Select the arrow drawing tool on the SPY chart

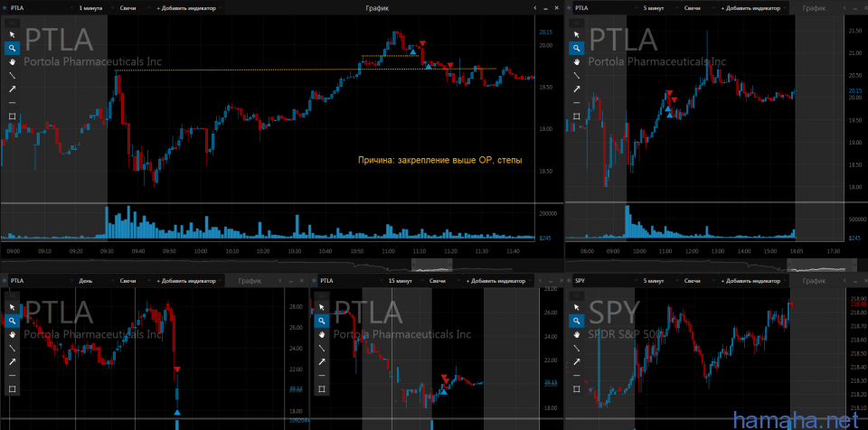pyautogui.click(x=576, y=361)
